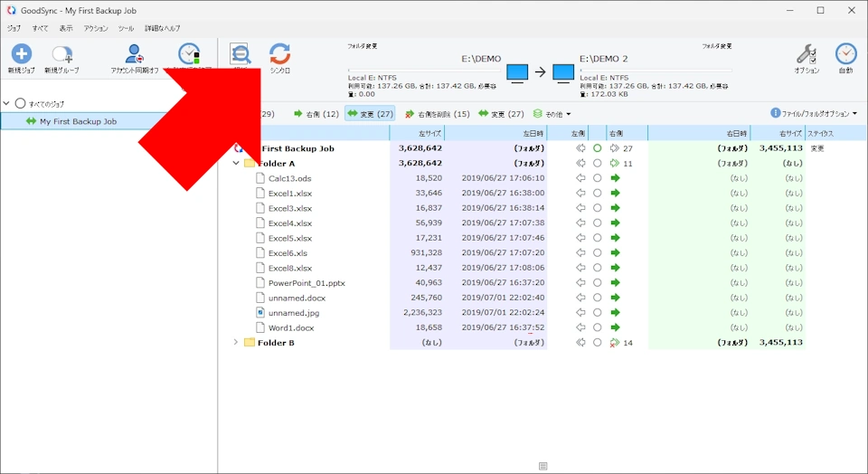Open the その他 filter dropdown

point(552,113)
